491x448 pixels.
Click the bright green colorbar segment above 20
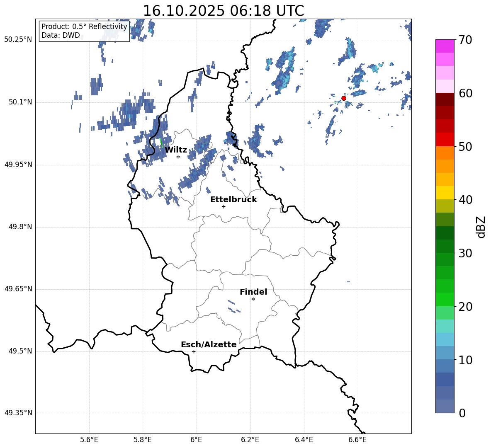click(445, 300)
